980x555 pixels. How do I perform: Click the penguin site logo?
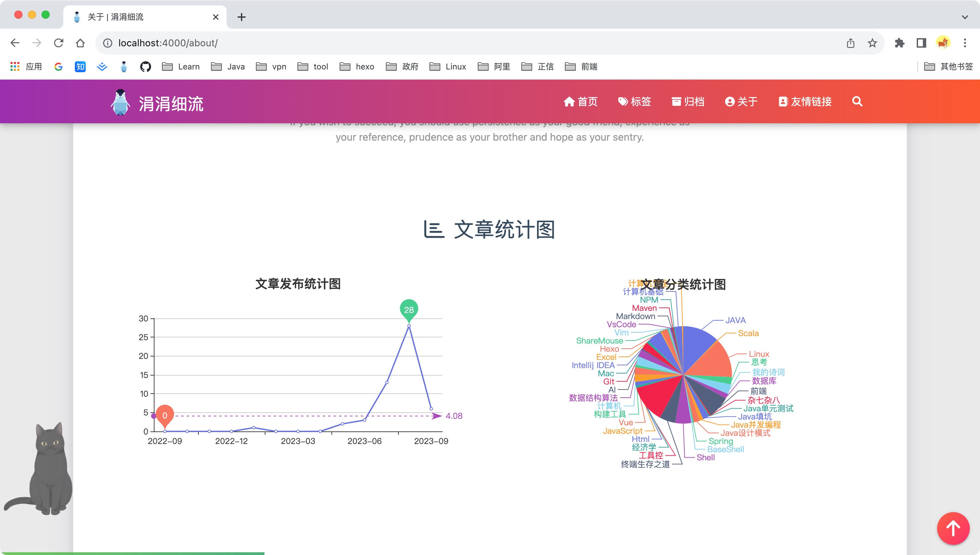(121, 101)
